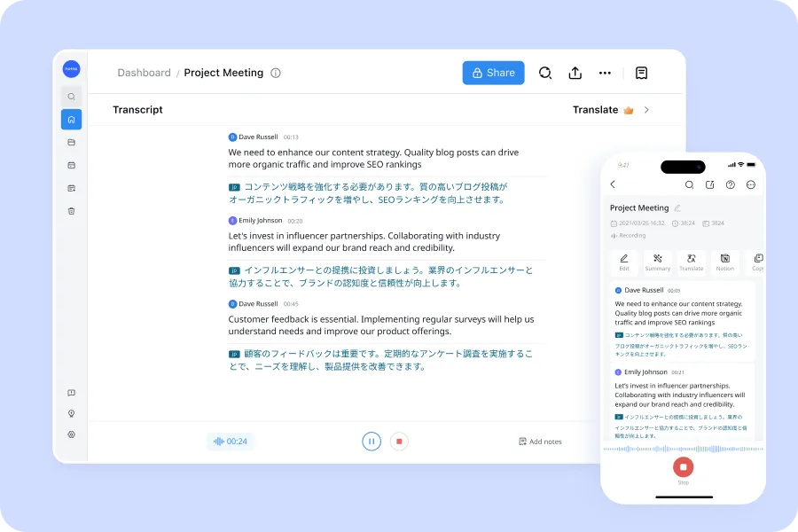
Task: Select Dave Russell speaker name at 00:45
Action: [x=258, y=304]
